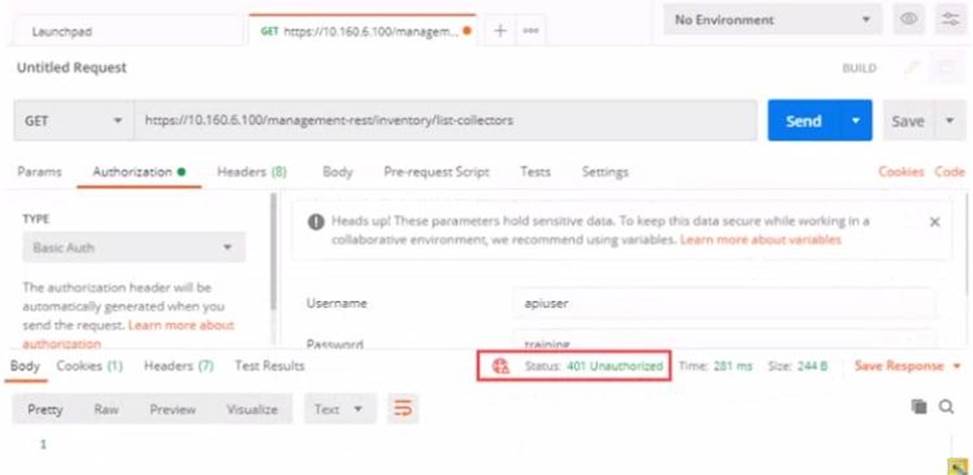This screenshot has width=973, height=475.
Task: Click the response search magnifier icon
Action: 946,407
